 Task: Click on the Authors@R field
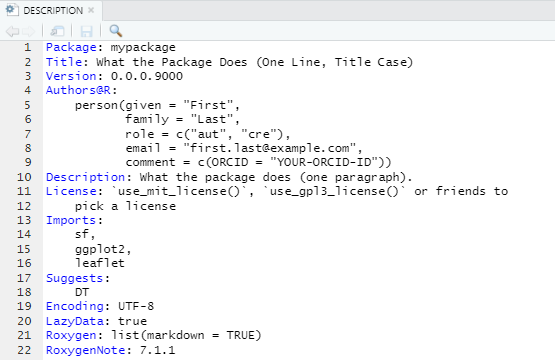[x=79, y=90]
